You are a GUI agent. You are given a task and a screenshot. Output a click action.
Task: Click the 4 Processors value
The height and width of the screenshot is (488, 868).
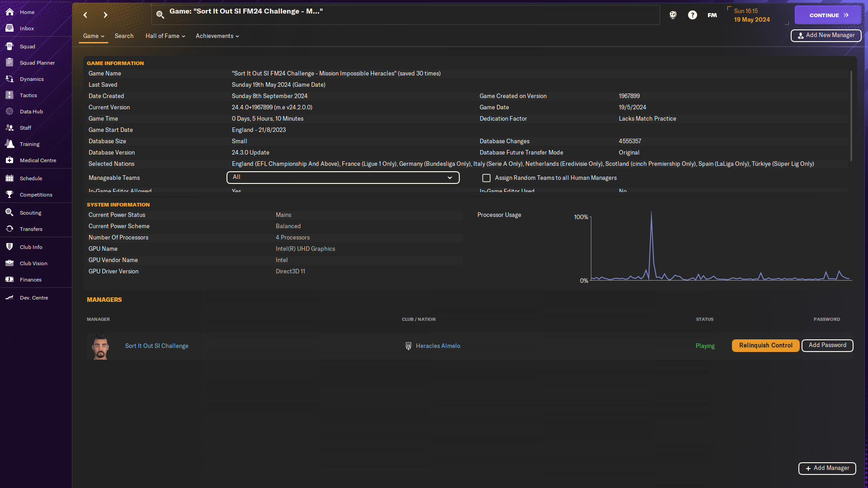point(293,238)
